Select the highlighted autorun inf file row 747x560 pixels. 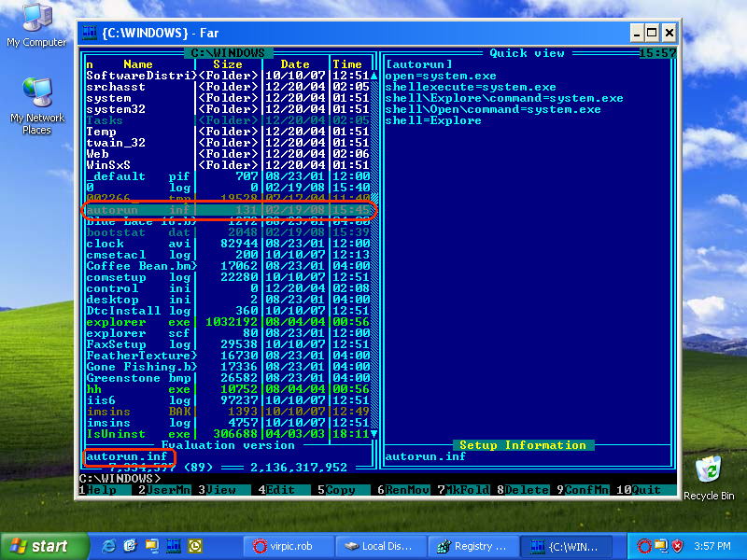pos(228,210)
